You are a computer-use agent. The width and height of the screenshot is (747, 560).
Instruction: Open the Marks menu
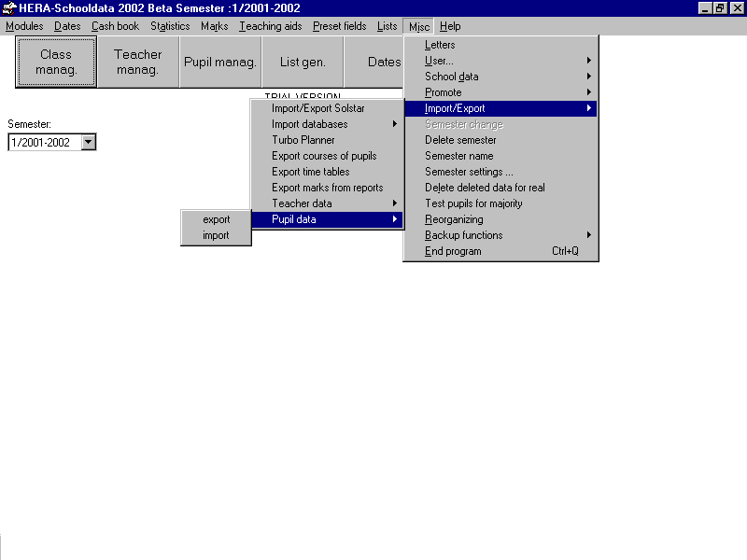coord(215,26)
